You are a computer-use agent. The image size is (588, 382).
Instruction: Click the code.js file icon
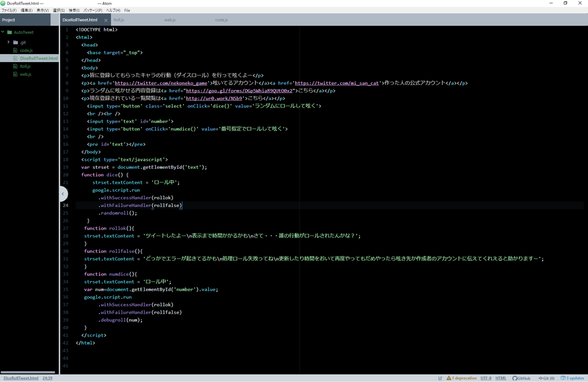16,51
